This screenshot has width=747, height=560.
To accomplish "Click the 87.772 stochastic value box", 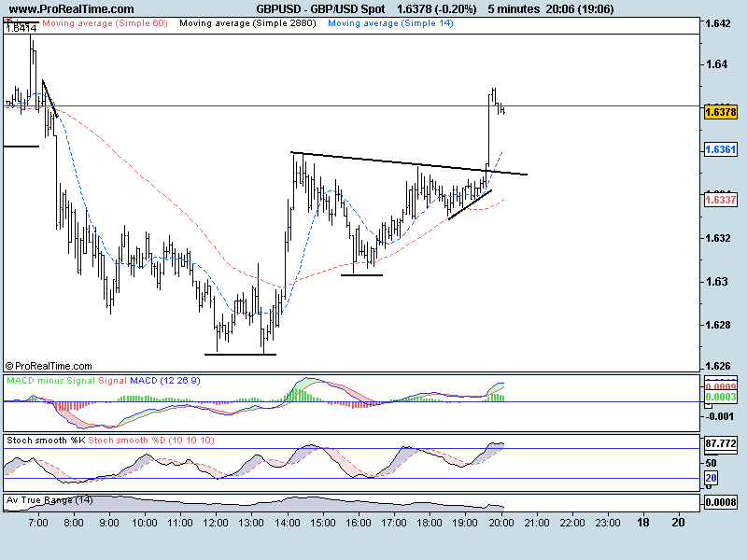I will click(x=722, y=443).
